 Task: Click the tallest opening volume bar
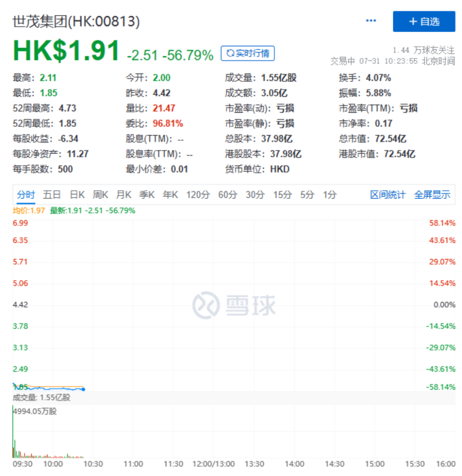click(13, 431)
